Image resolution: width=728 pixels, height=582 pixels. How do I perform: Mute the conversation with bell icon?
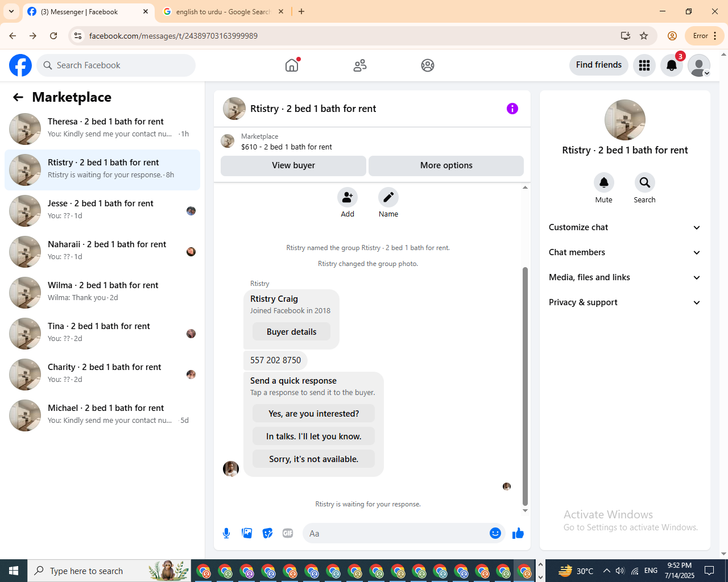click(x=604, y=182)
